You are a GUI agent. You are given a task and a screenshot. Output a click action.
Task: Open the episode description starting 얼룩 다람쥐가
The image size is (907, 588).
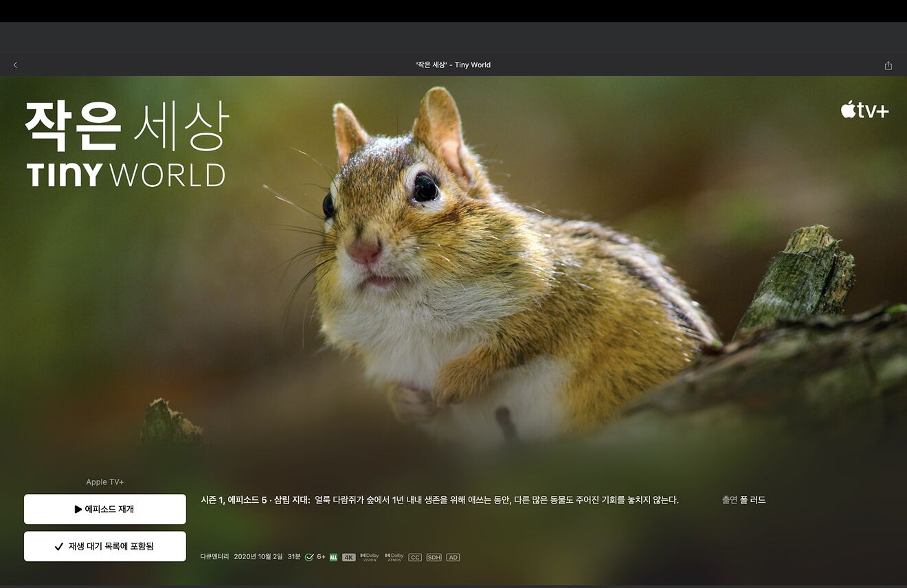click(x=497, y=500)
